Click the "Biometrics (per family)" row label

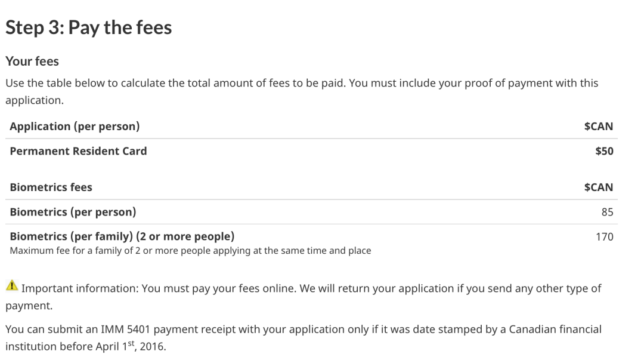tap(122, 236)
